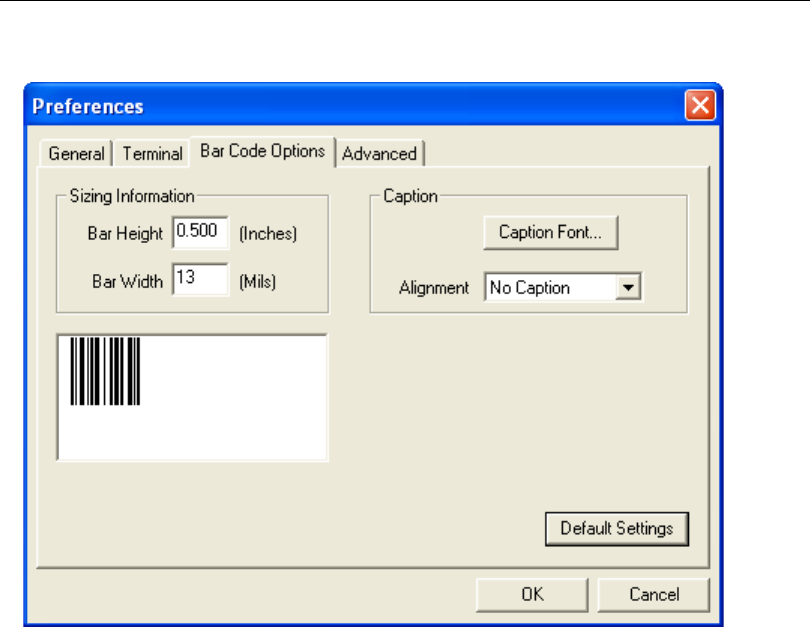Click the Bar Width label
Viewport: 810px width, 627px height.
pos(127,282)
